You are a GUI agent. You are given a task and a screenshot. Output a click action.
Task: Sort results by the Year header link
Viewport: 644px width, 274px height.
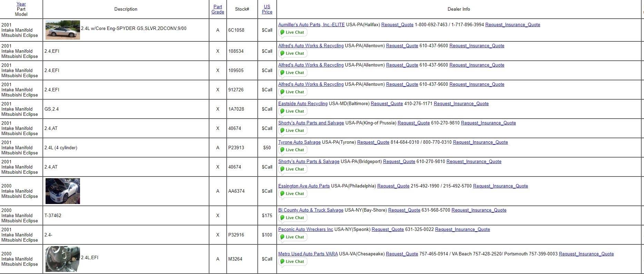21,4
